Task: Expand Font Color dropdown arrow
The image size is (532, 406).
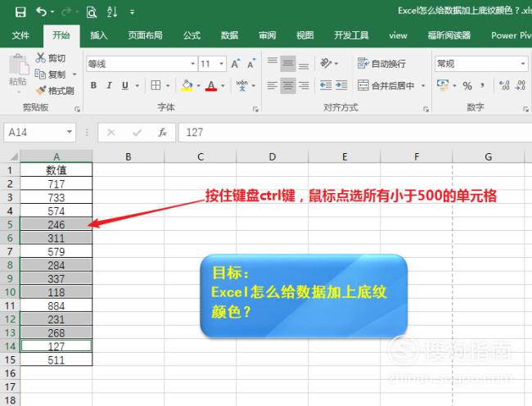Action: (x=223, y=86)
